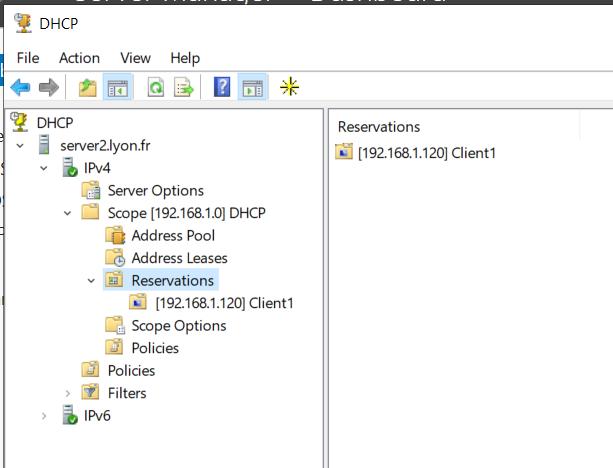Screen dimensions: 613x468
Task: Toggle Show/Hide Action Pane icon
Action: [x=253, y=87]
